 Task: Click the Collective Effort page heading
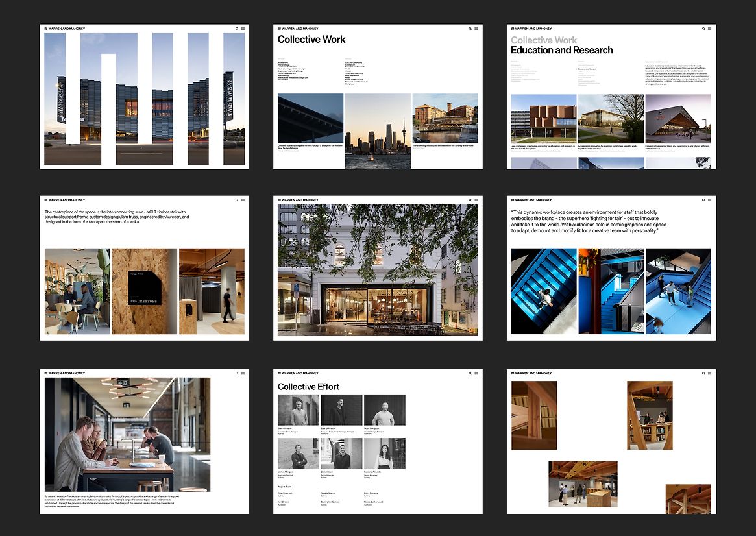tap(308, 387)
